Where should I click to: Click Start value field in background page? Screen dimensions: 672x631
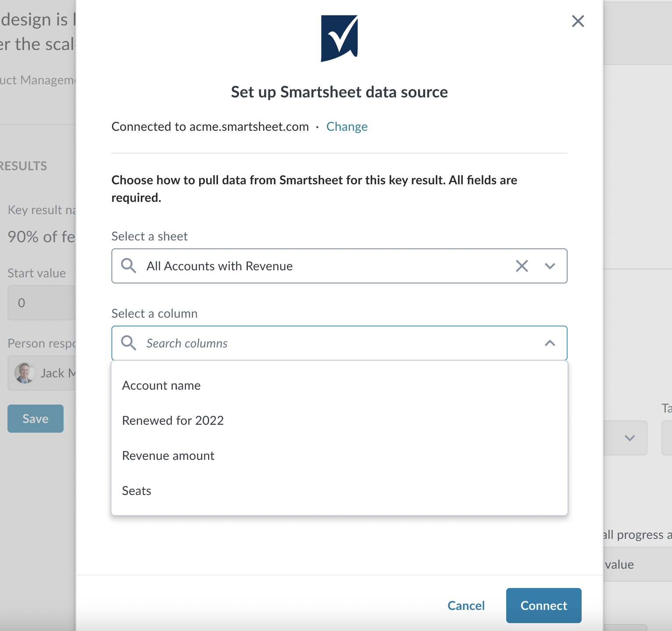click(x=42, y=303)
